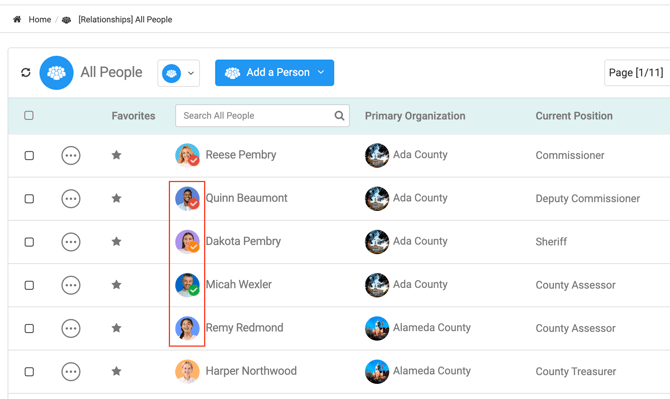Check the box for Dakota Pembry
The width and height of the screenshot is (670, 399).
(29, 242)
